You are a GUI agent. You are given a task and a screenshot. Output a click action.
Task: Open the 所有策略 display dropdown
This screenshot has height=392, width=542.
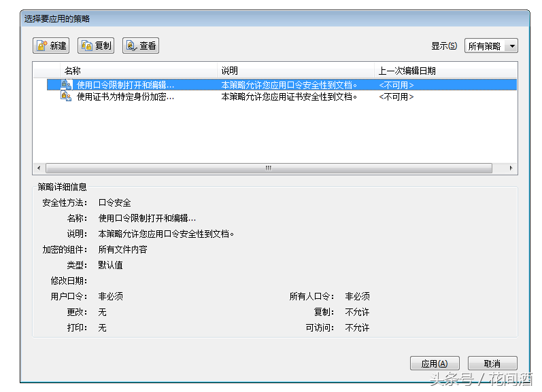click(491, 46)
